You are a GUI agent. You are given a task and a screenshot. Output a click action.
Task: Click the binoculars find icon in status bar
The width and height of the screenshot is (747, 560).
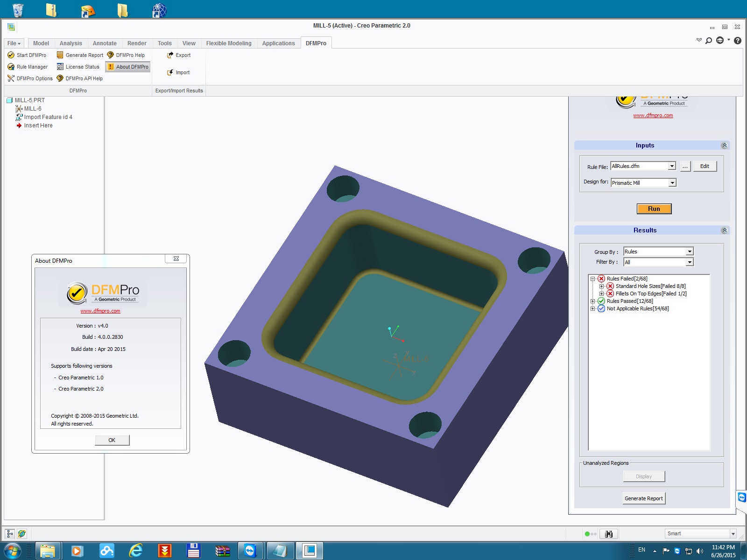tap(609, 534)
